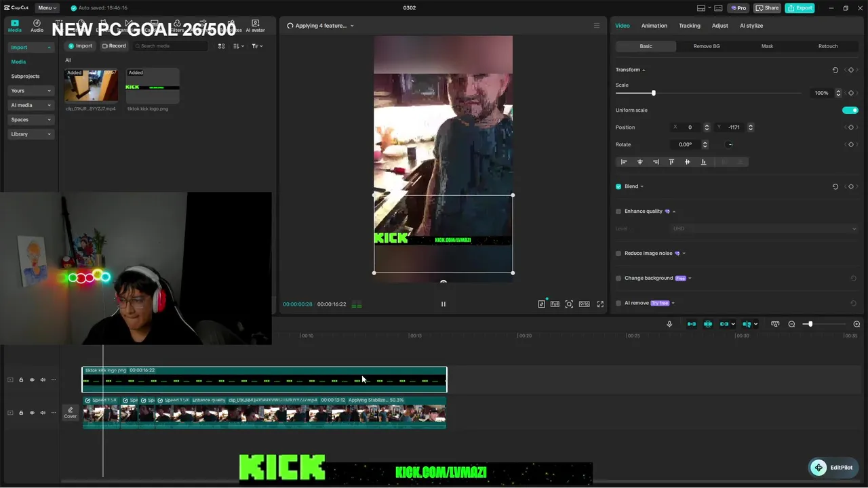Switch to the Animation tab

[x=654, y=26]
